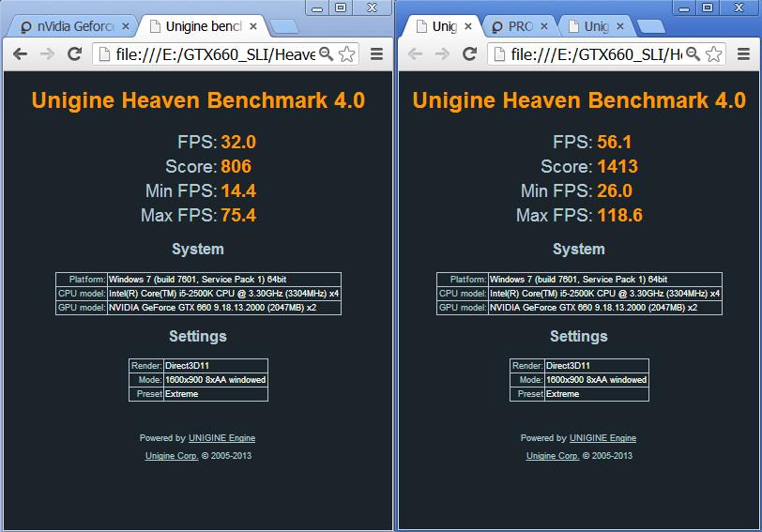Click back arrow in right browser window
This screenshot has width=762, height=532.
pyautogui.click(x=415, y=53)
